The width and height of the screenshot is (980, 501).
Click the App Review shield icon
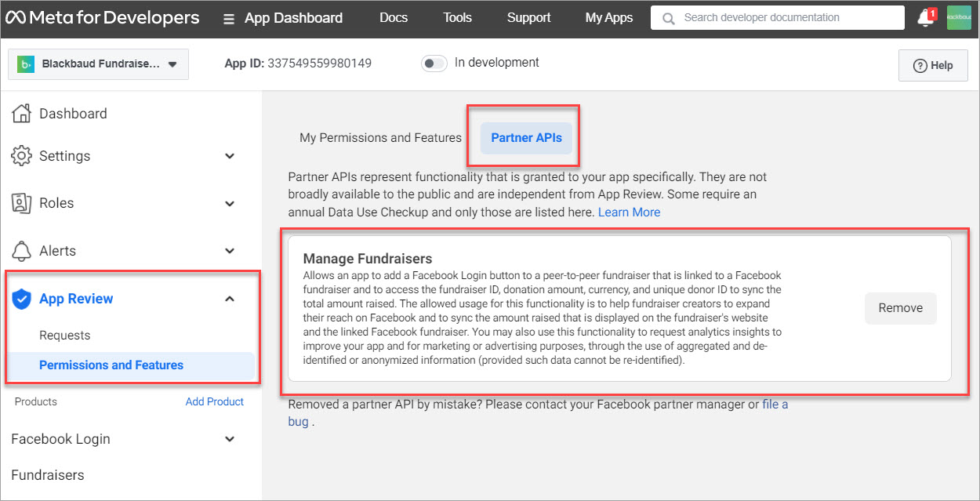click(x=22, y=299)
